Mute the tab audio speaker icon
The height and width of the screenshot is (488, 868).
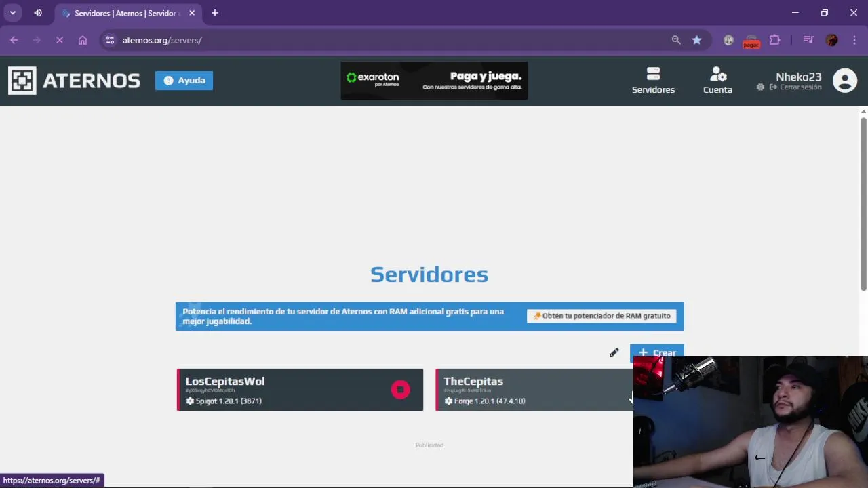[38, 13]
